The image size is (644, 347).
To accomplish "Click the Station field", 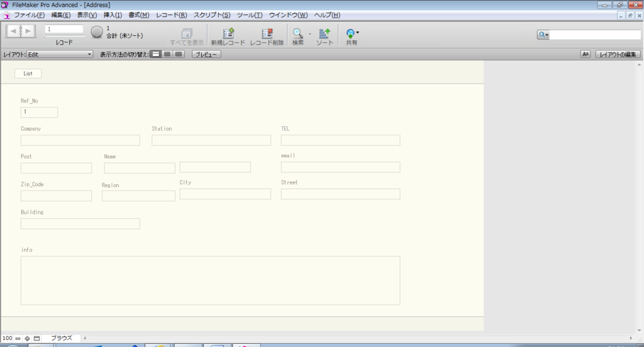I will pos(211,140).
